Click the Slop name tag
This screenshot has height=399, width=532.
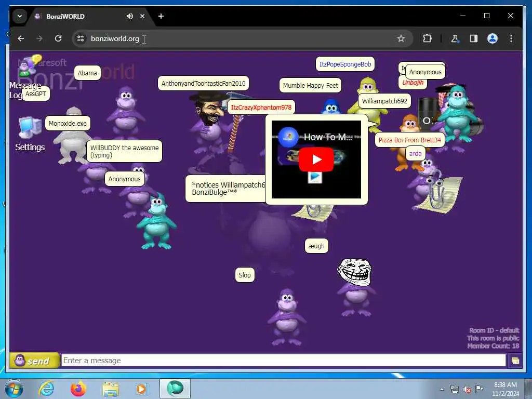[x=245, y=275]
